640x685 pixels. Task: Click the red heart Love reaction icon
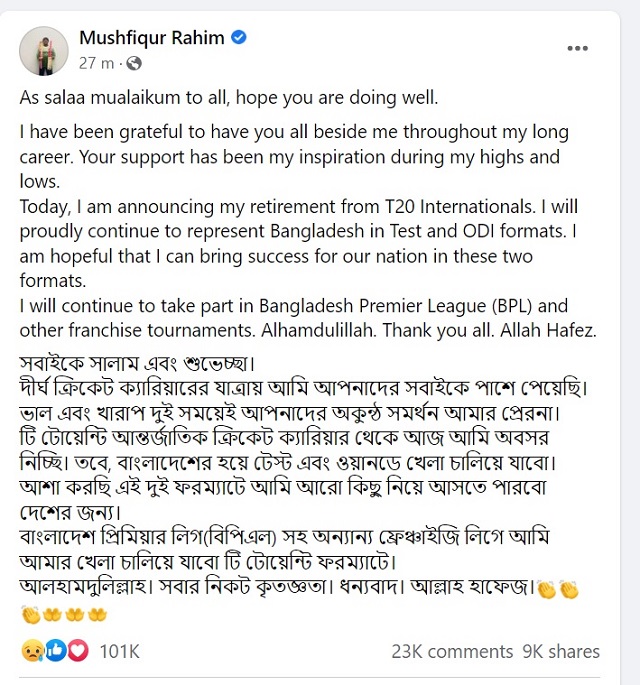click(x=77, y=651)
